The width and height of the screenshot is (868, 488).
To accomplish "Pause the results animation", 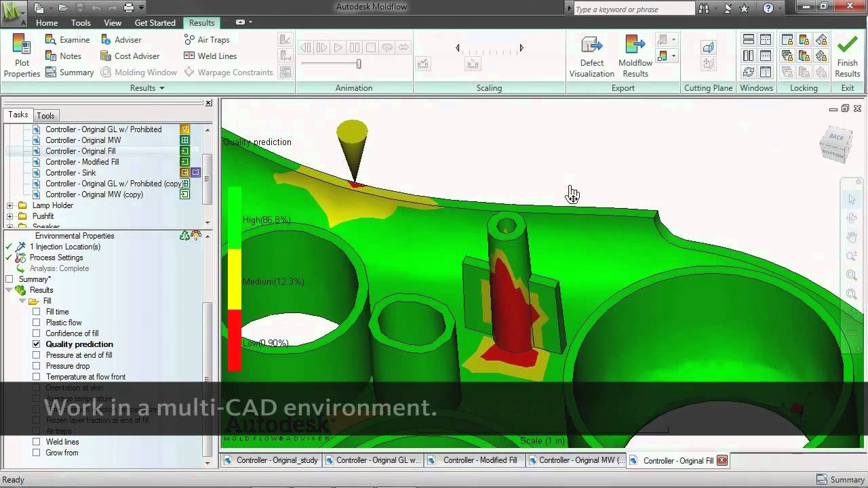I will click(x=355, y=47).
